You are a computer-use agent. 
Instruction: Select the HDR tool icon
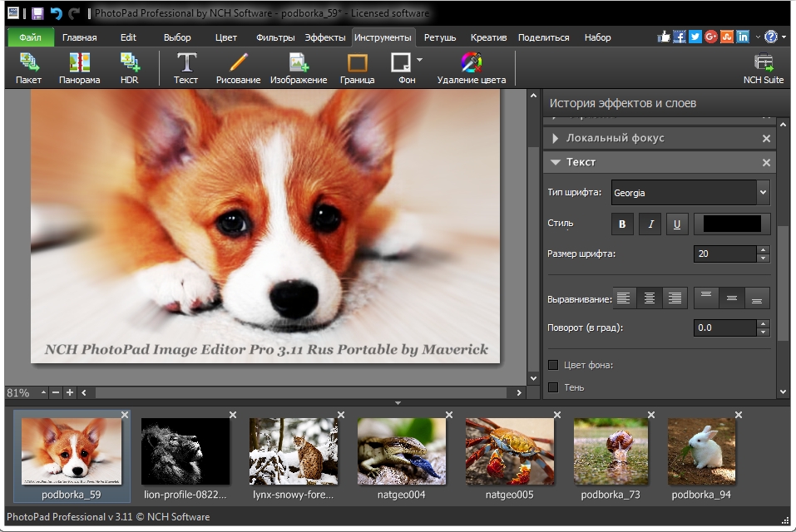(x=130, y=67)
